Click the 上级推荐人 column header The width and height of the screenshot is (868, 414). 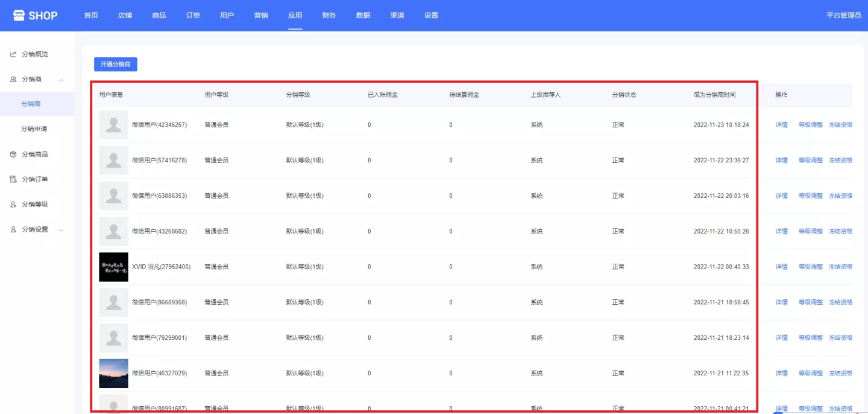[546, 95]
